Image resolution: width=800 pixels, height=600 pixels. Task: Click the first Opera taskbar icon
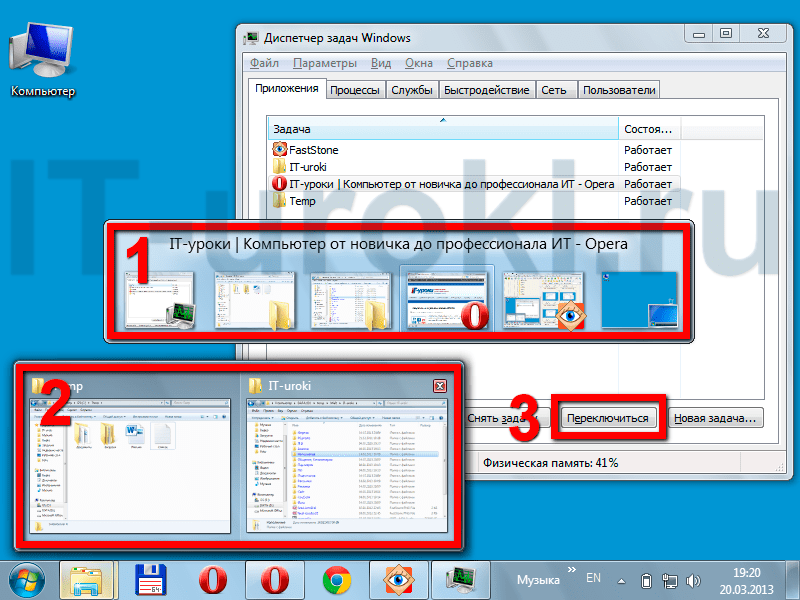tap(213, 581)
